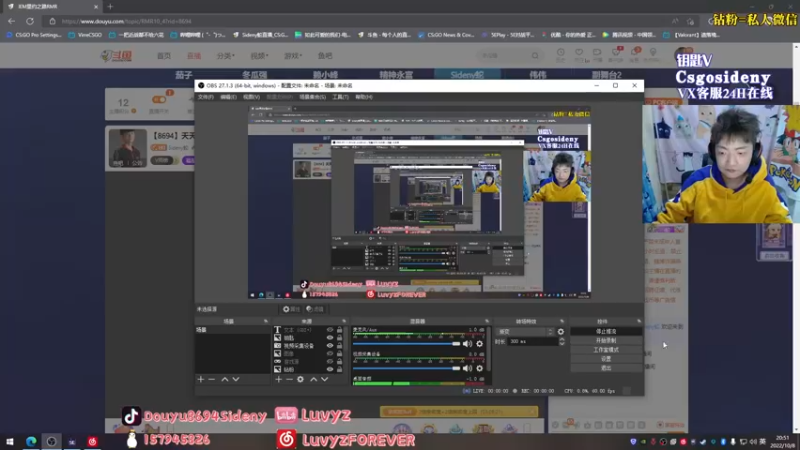Click 退出 to exit OBS
The width and height of the screenshot is (800, 450).
(606, 368)
